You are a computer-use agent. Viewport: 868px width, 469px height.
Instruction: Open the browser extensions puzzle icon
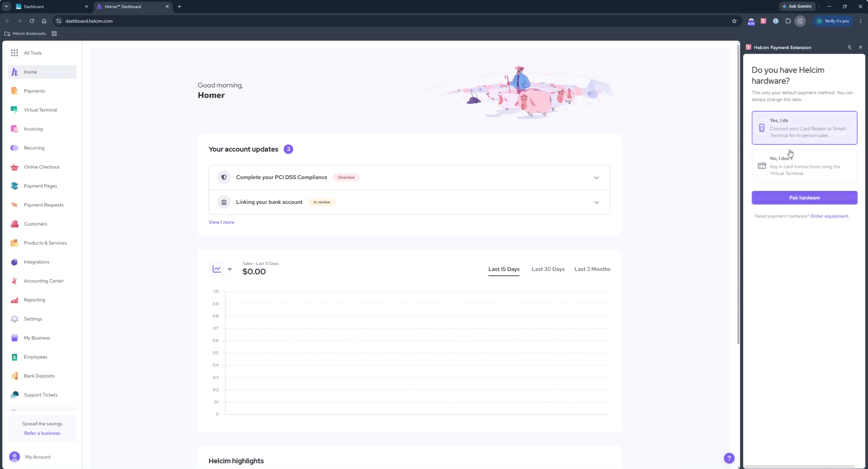coord(788,21)
